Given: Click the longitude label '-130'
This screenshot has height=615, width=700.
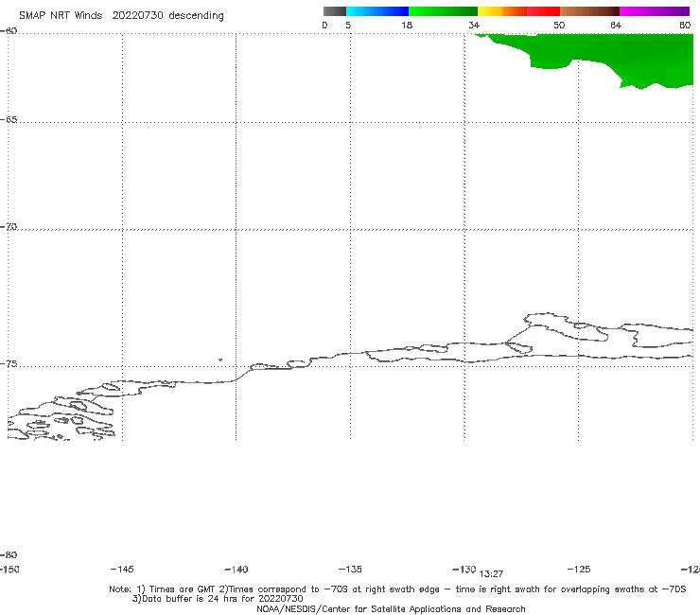Looking at the screenshot, I should tap(464, 570).
